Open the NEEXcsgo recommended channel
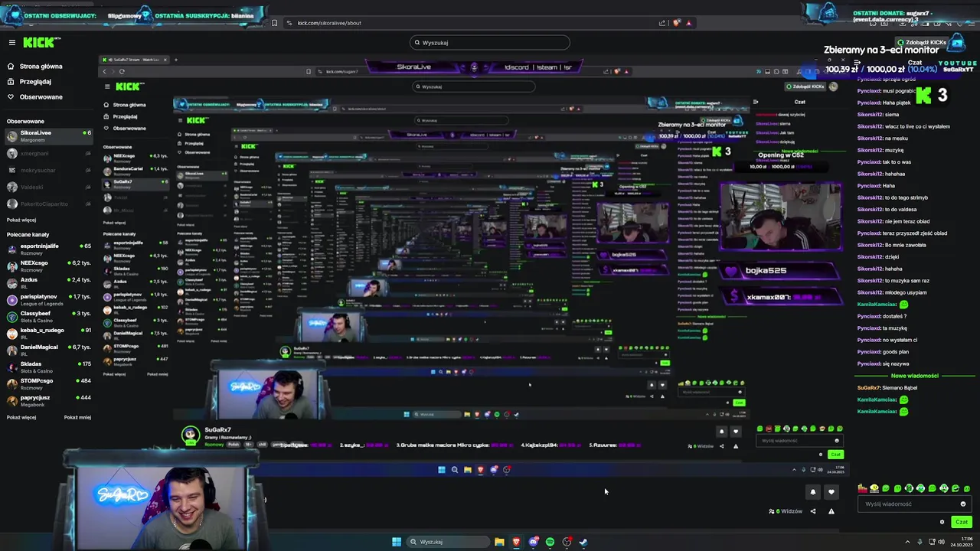The width and height of the screenshot is (980, 551). (47, 266)
